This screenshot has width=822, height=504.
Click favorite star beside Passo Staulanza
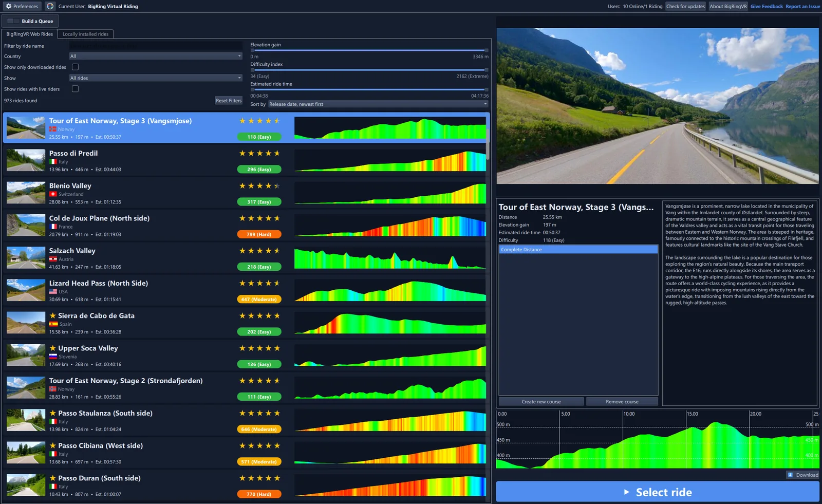tap(52, 413)
